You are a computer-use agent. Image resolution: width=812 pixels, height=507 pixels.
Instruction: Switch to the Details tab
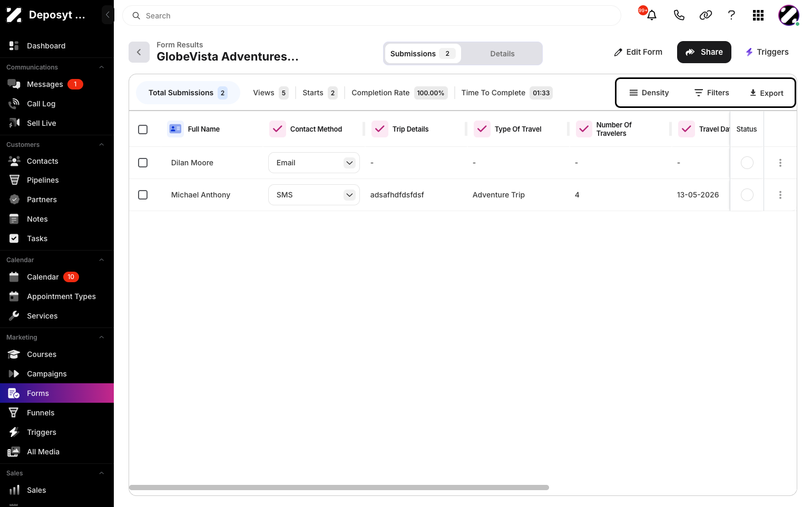tap(502, 54)
